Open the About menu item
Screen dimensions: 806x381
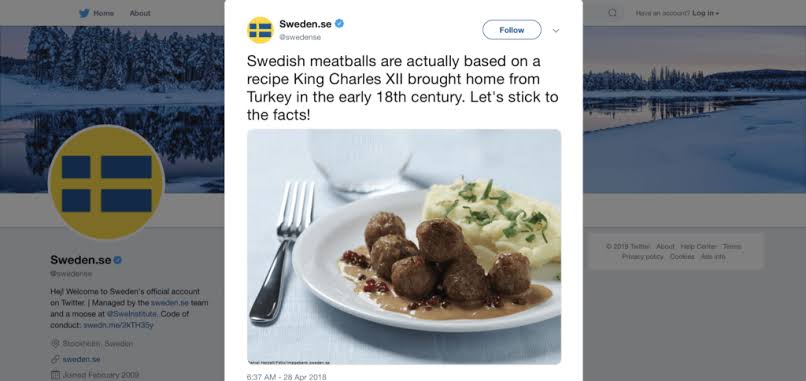[140, 13]
